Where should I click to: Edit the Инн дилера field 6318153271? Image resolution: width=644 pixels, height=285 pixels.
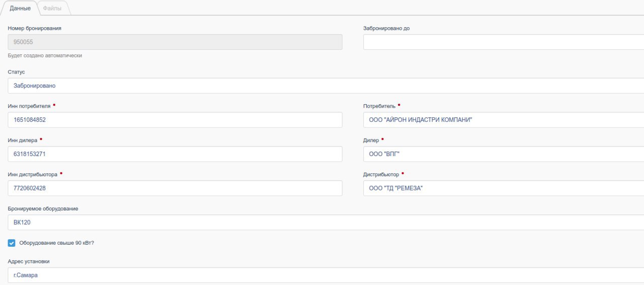pyautogui.click(x=175, y=154)
